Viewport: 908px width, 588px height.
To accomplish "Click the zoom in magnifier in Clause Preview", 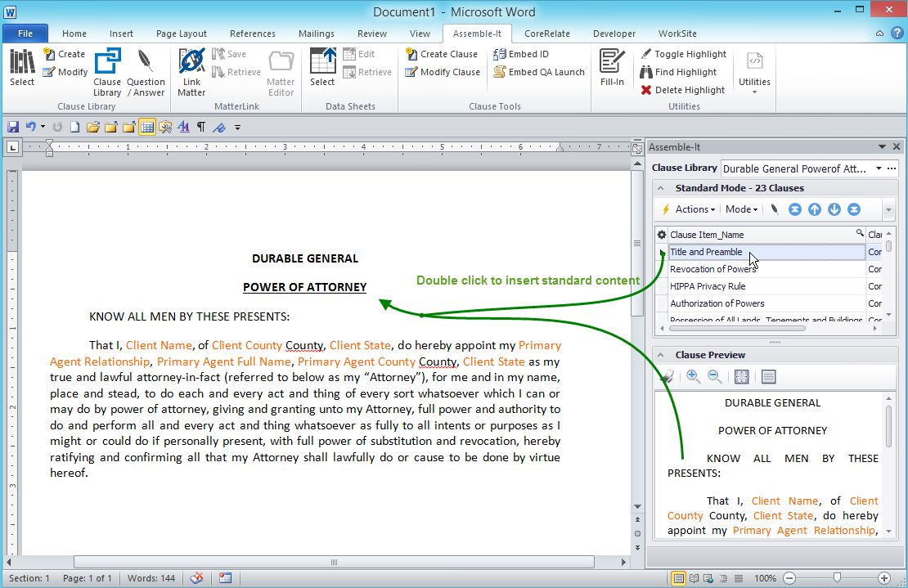I will 693,377.
